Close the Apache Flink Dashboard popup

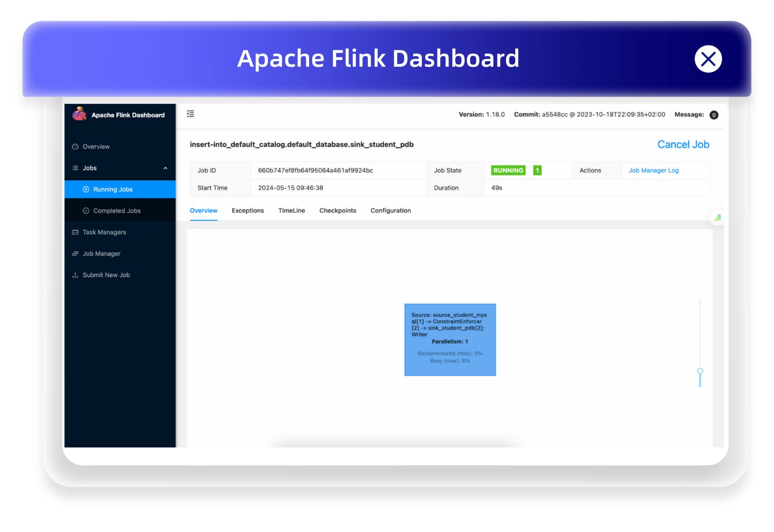pos(708,59)
